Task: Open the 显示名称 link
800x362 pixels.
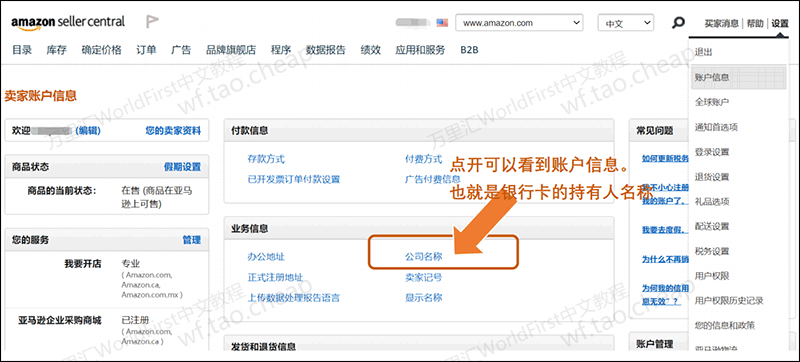Action: coord(424,298)
